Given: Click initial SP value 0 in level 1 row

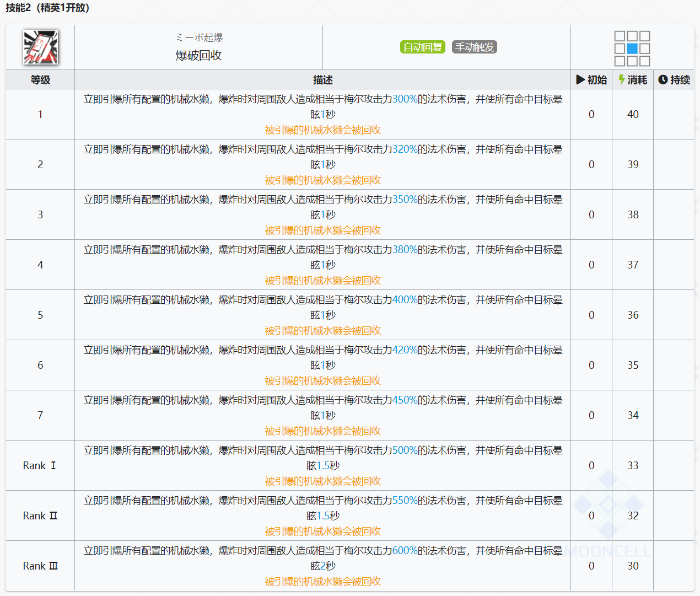Looking at the screenshot, I should coord(591,114).
